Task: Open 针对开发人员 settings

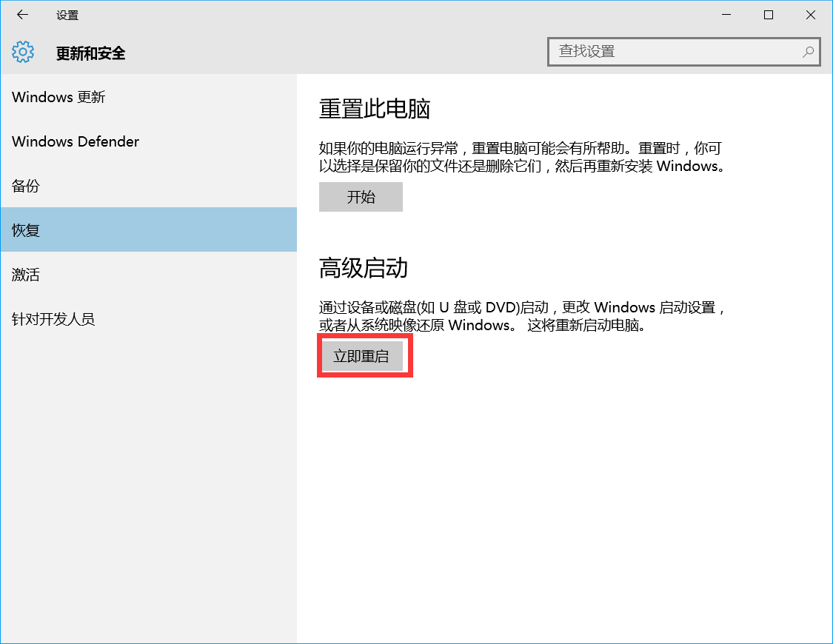Action: 149,318
